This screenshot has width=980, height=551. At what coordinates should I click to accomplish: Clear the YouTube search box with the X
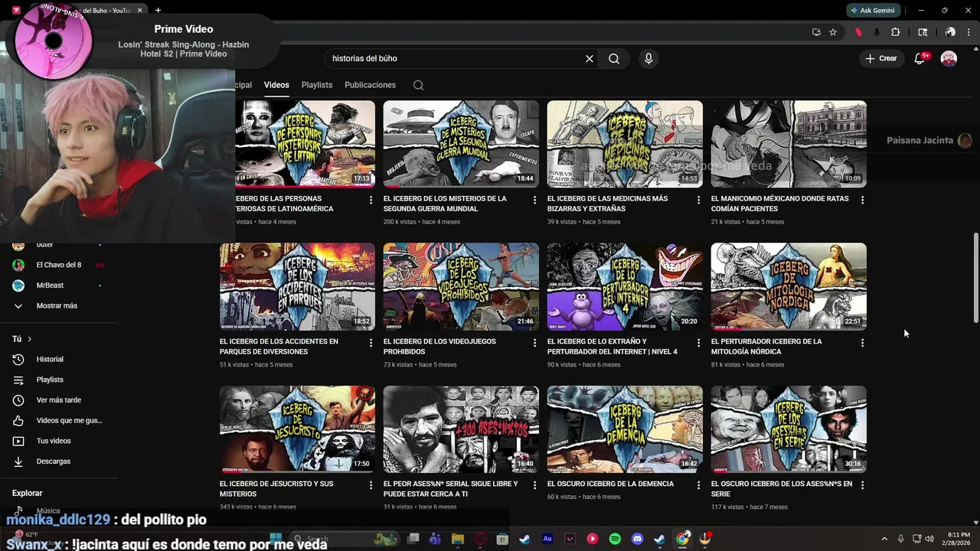coord(590,58)
